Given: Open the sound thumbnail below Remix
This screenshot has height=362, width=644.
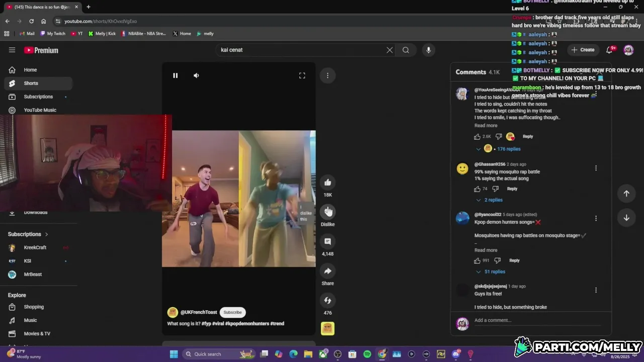Looking at the screenshot, I should click(328, 329).
